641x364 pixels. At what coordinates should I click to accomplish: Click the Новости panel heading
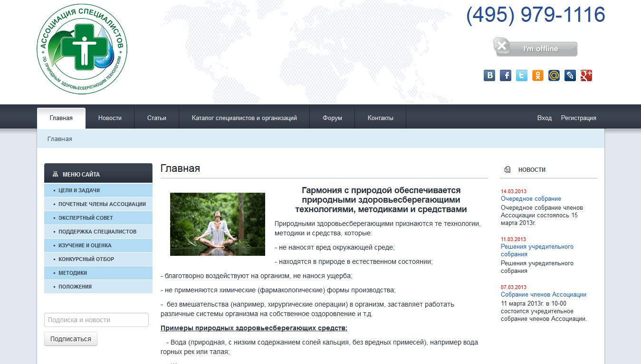[x=532, y=169]
